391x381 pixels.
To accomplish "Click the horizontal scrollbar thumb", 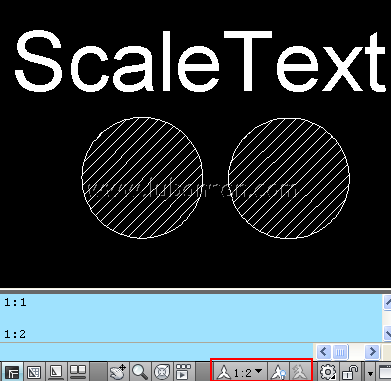I will (x=340, y=352).
